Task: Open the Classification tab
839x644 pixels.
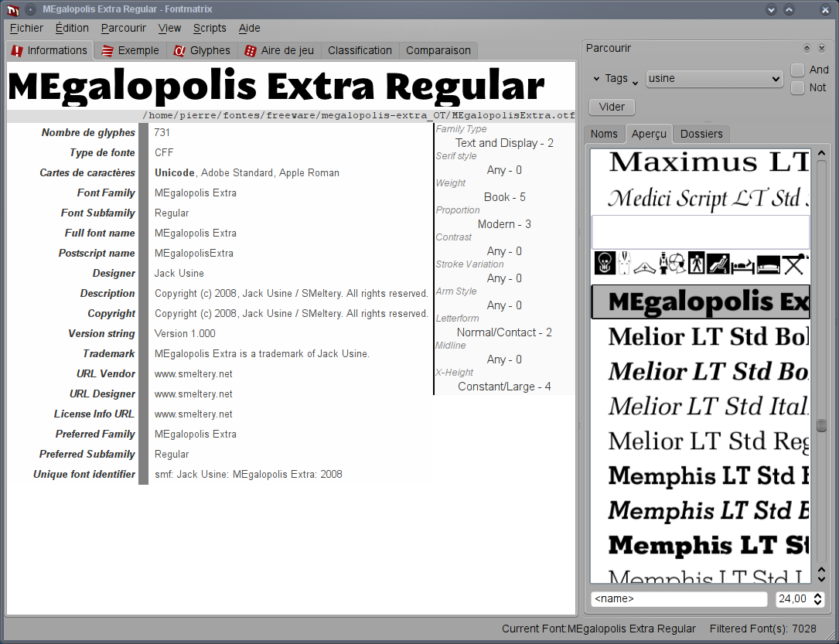Action: point(360,50)
